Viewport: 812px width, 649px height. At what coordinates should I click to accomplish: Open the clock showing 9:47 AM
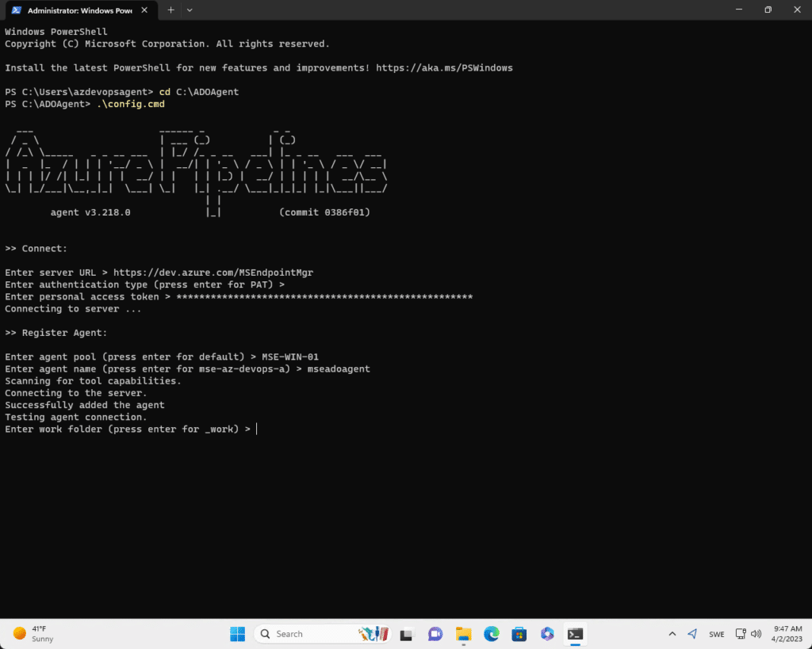tap(787, 634)
